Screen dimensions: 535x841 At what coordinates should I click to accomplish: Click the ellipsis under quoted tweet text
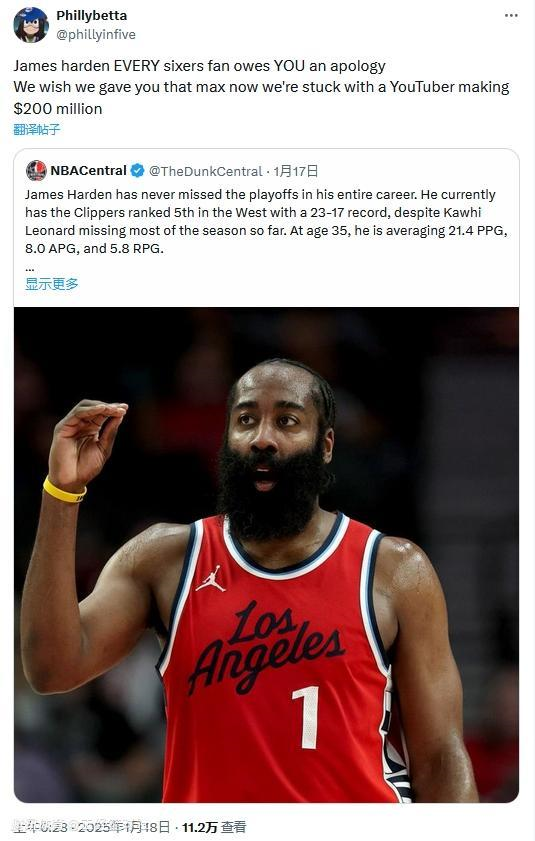(x=30, y=268)
